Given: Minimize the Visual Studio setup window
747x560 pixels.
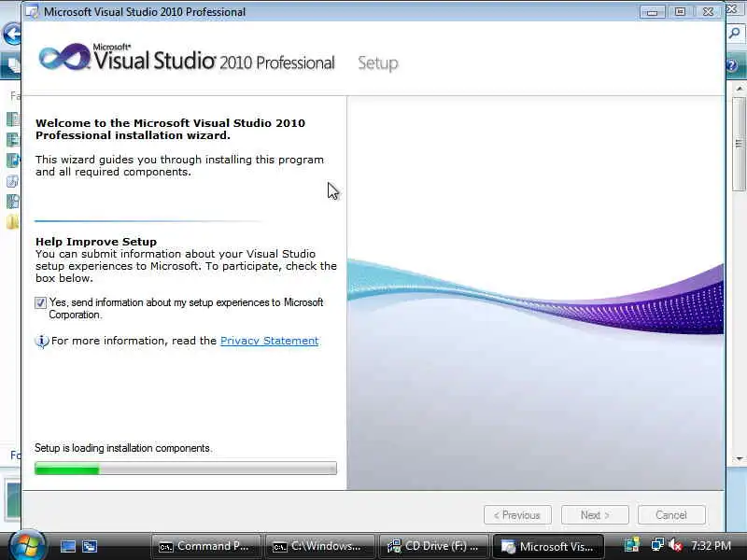Looking at the screenshot, I should [x=652, y=12].
